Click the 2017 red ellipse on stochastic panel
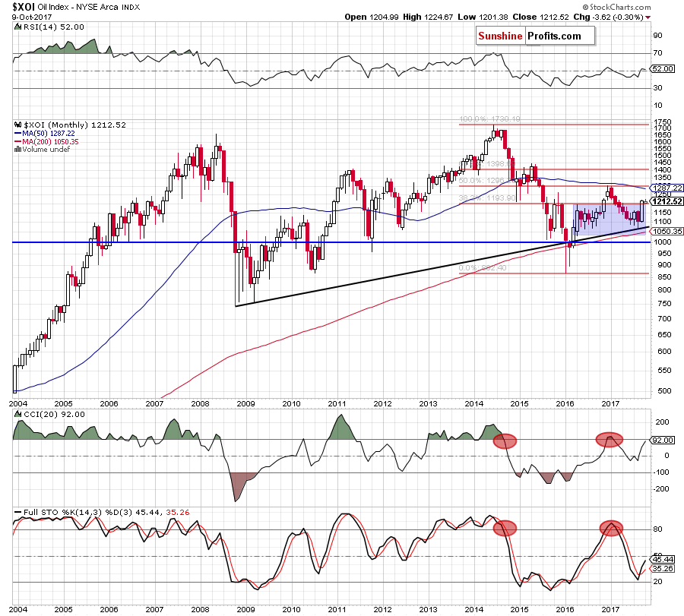684x616 pixels. (612, 529)
